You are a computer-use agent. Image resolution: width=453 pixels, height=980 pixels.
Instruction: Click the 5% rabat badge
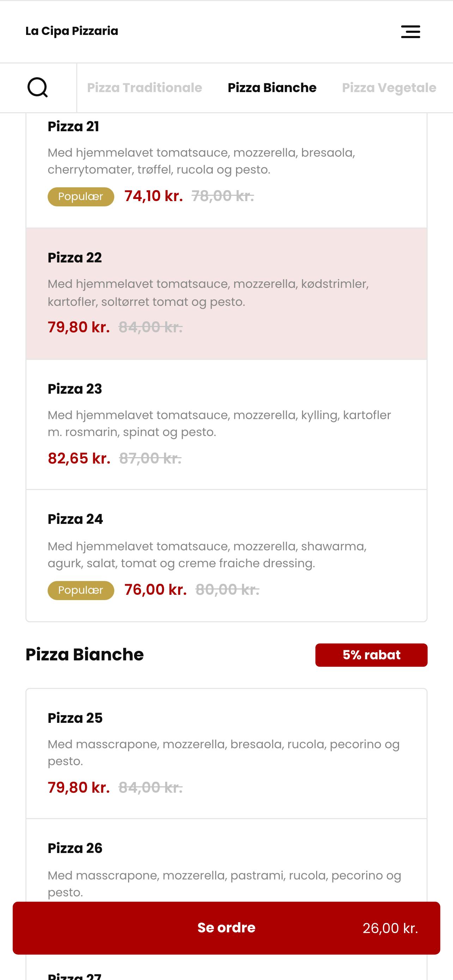click(371, 655)
